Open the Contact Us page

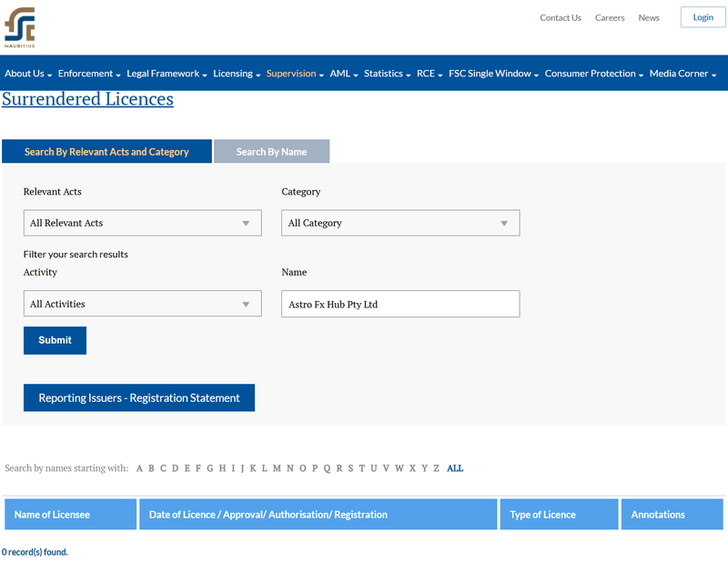point(560,17)
